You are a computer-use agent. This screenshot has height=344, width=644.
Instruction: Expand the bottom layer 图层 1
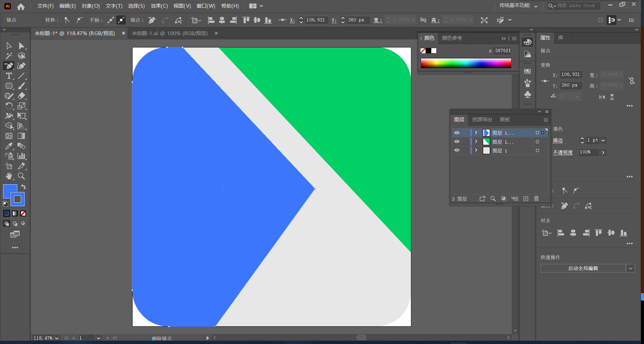pos(476,150)
